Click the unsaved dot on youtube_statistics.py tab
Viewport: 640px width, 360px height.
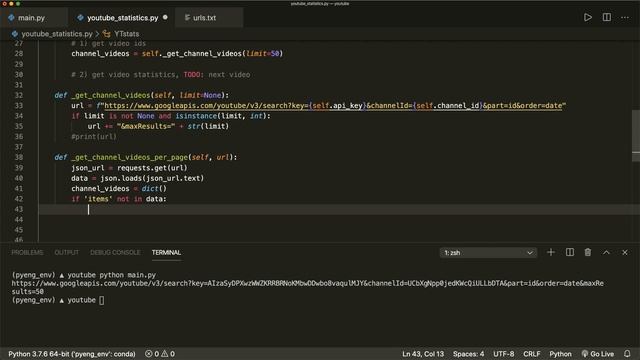tap(165, 18)
